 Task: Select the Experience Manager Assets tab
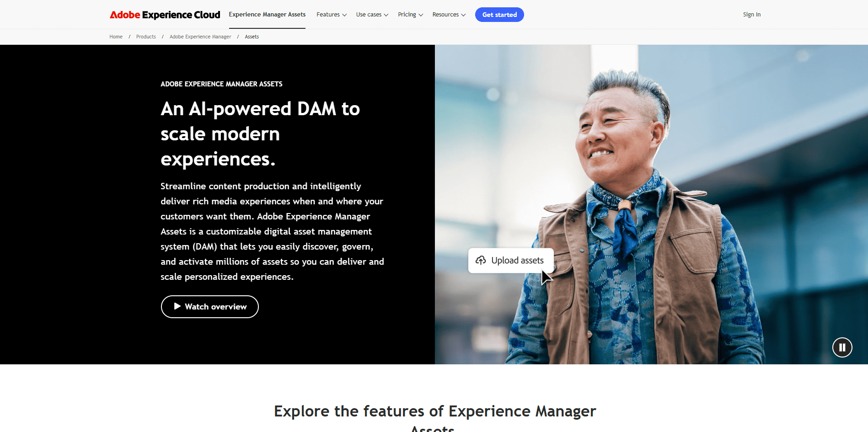[x=267, y=15]
